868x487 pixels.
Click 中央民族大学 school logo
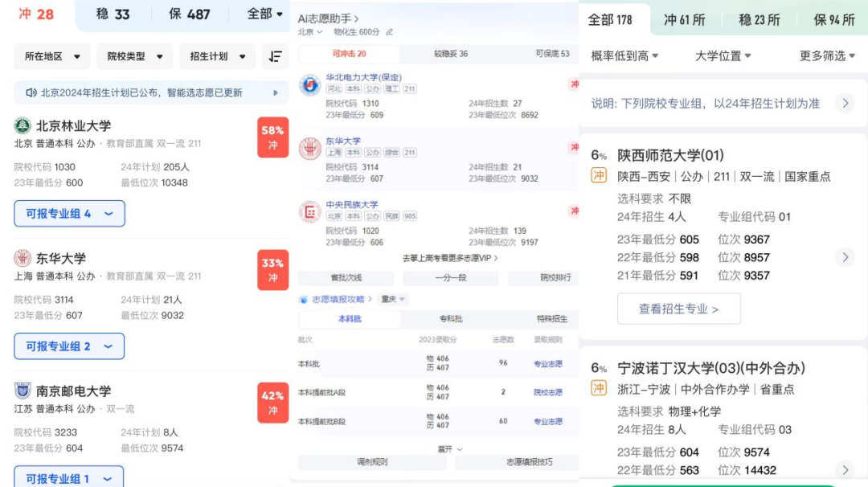(x=309, y=212)
